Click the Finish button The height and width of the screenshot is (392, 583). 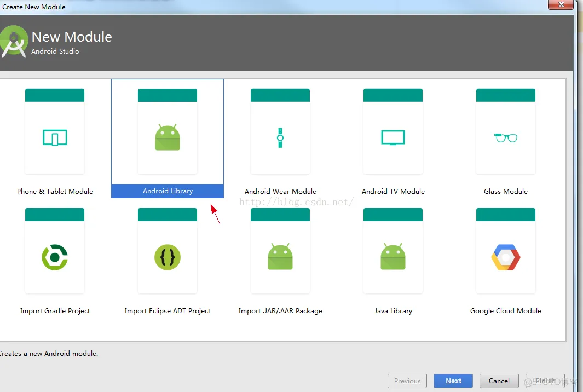[x=545, y=381]
